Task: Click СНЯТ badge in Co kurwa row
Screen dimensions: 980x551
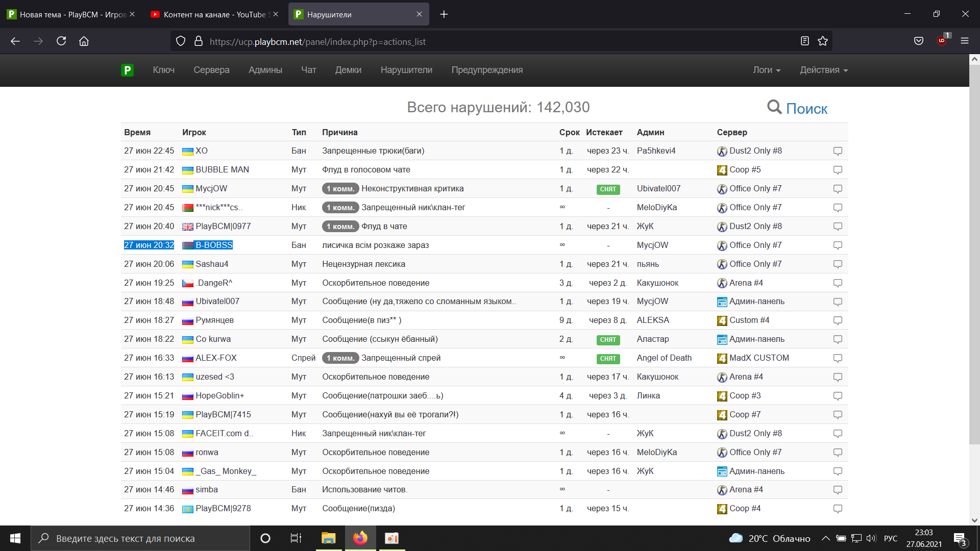Action: (x=608, y=340)
